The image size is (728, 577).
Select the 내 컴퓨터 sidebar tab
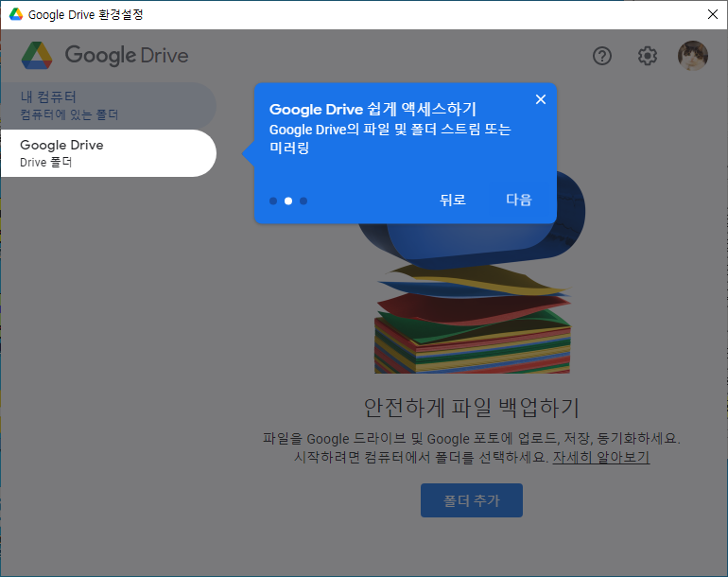pyautogui.click(x=109, y=106)
